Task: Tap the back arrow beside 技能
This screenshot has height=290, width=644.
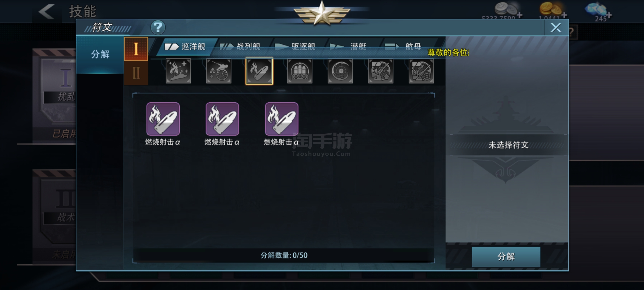Action: pyautogui.click(x=47, y=11)
